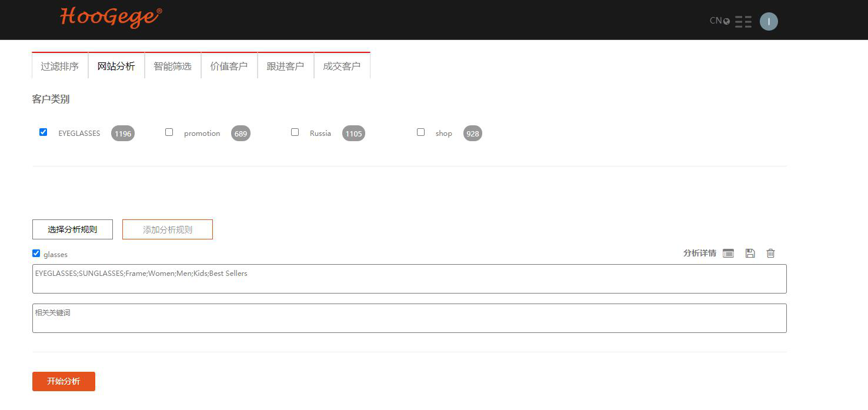Switch to the 过滤排序 tab
This screenshot has width=868, height=410.
[x=59, y=66]
